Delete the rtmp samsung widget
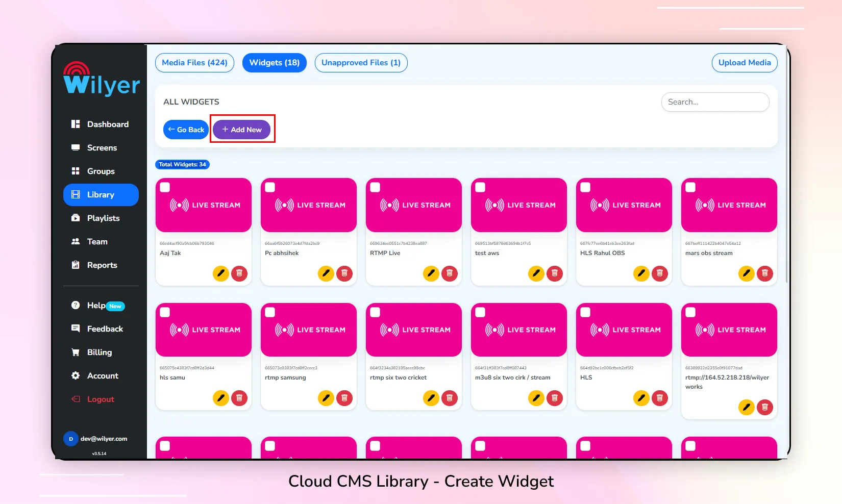The width and height of the screenshot is (842, 504). click(x=344, y=398)
